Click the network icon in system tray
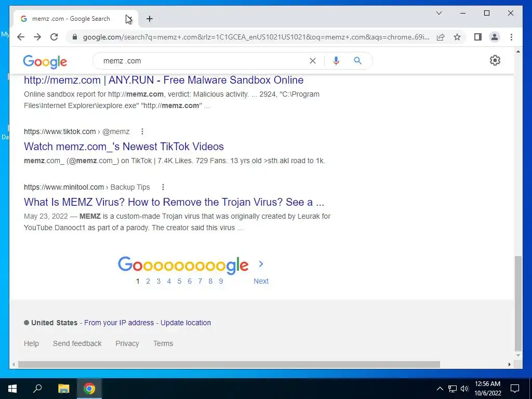This screenshot has width=532, height=399. pos(453,389)
